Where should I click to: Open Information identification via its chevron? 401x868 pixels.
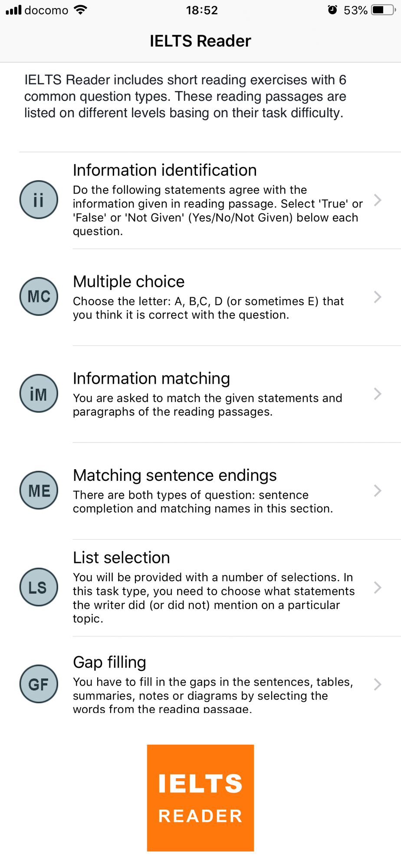tap(378, 200)
